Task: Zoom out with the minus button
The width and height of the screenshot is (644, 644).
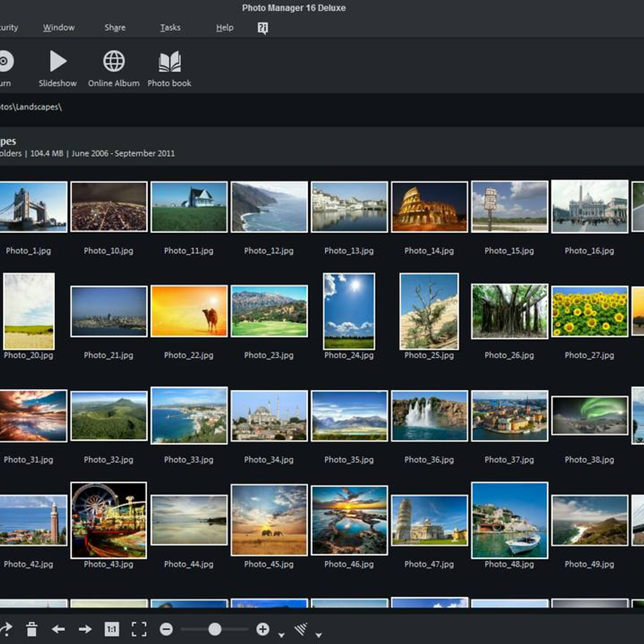Action: (x=166, y=629)
